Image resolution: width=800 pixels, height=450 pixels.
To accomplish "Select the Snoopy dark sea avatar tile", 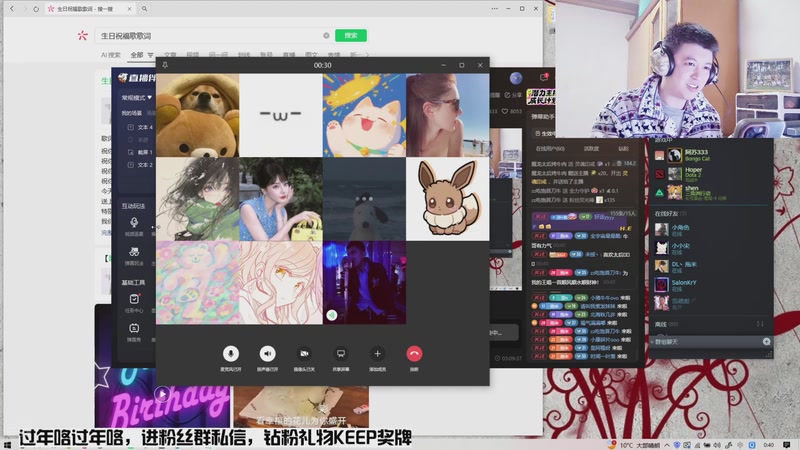I will coord(364,199).
